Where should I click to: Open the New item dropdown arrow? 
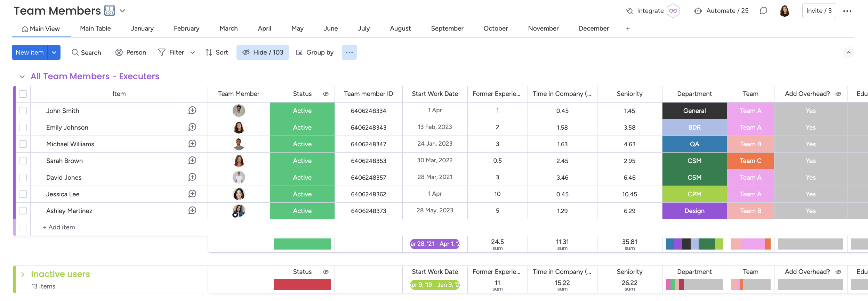[54, 52]
